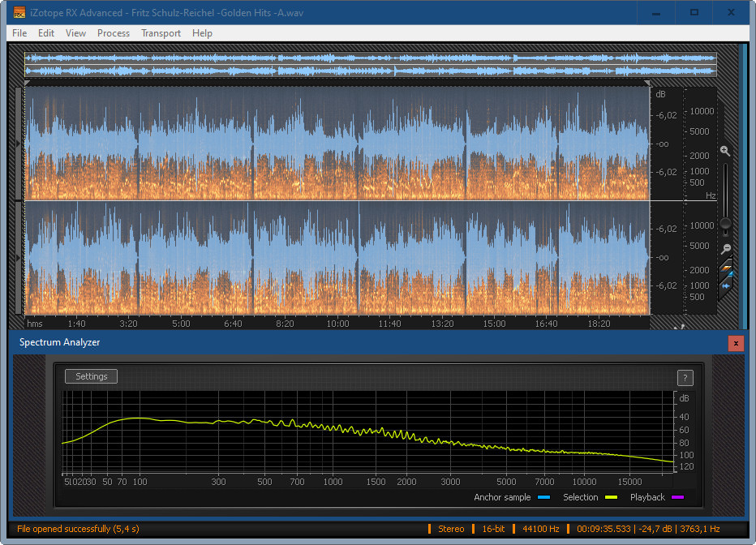The image size is (756, 545).
Task: Open the Transport menu
Action: (x=161, y=33)
